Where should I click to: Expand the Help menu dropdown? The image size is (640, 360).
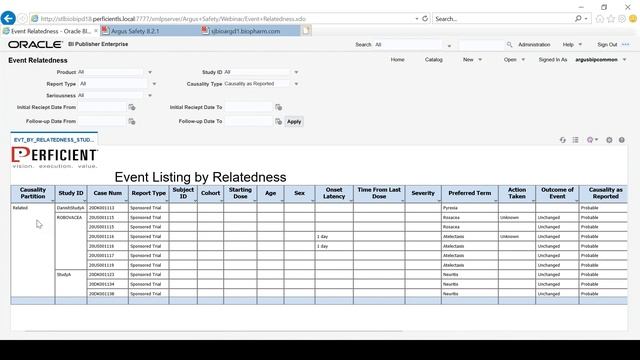580,44
